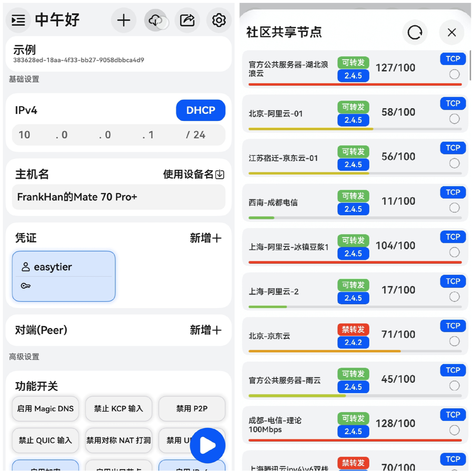Viewport: 476px width, 476px height.
Task: Use device name for hostname
Action: pyautogui.click(x=193, y=175)
